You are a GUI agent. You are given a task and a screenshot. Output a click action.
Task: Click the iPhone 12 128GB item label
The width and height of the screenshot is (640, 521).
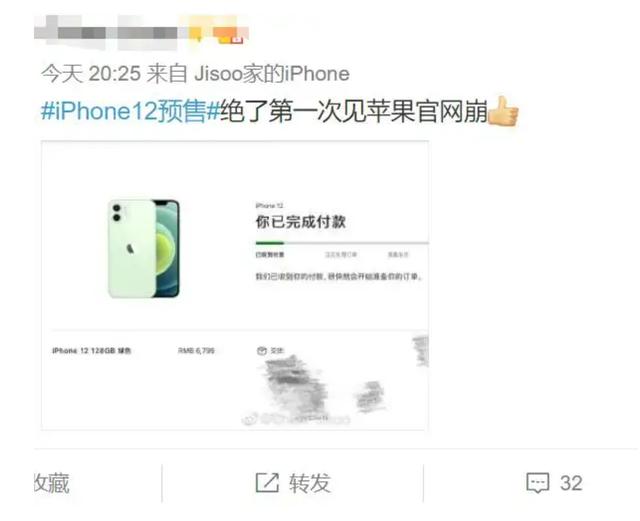92,351
